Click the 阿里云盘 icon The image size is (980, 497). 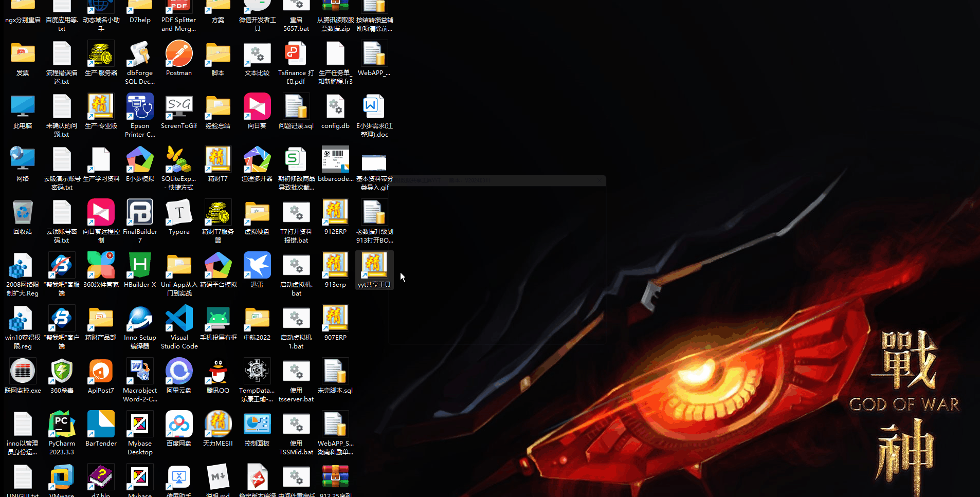click(179, 372)
